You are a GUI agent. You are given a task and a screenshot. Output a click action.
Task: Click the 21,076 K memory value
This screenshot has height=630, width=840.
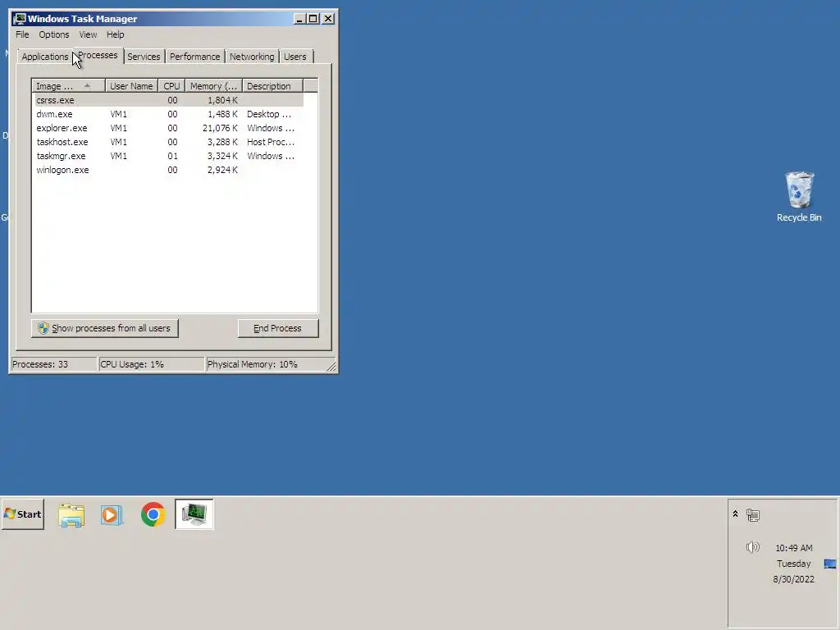[220, 128]
